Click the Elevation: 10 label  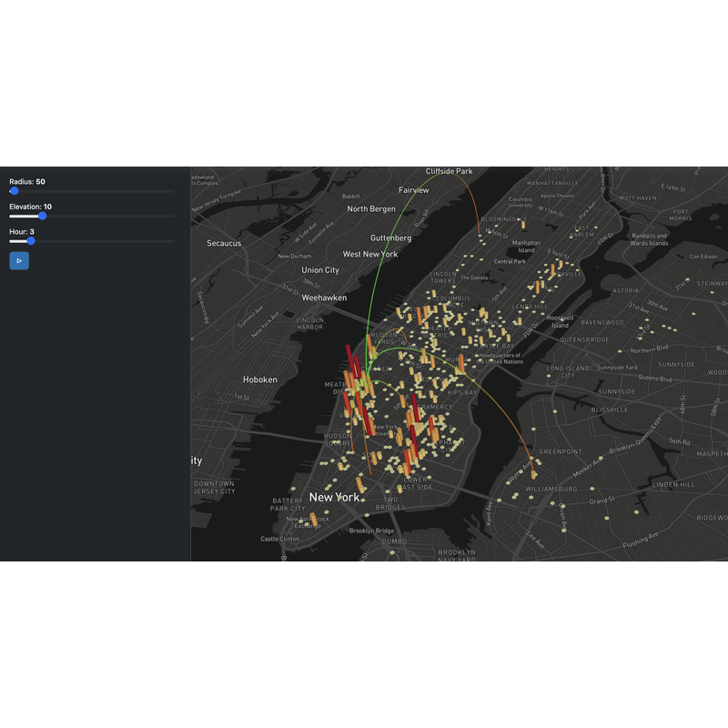[32, 206]
